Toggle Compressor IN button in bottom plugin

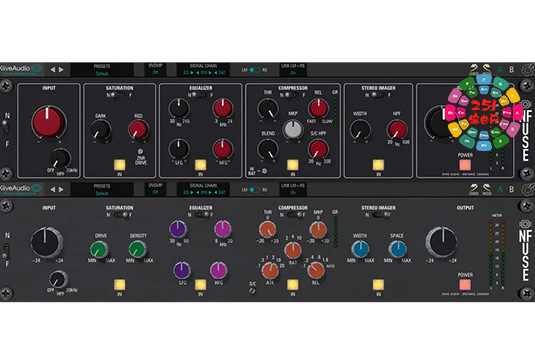[292, 285]
